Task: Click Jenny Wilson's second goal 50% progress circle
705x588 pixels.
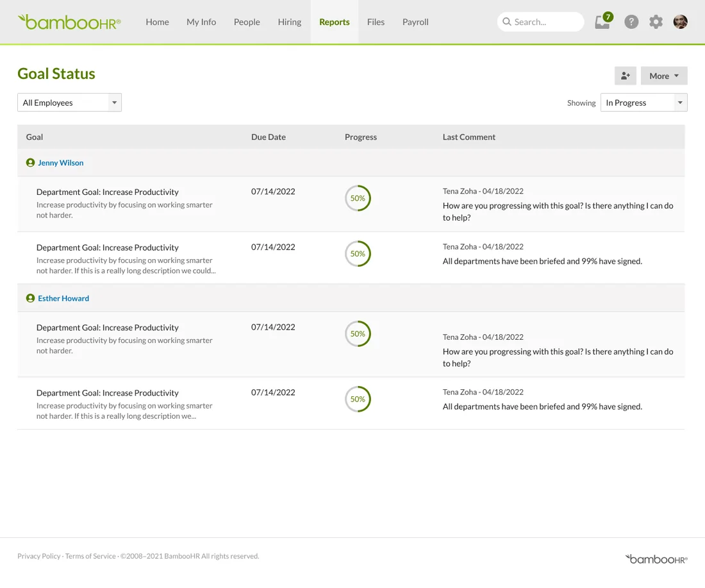Action: coord(358,253)
